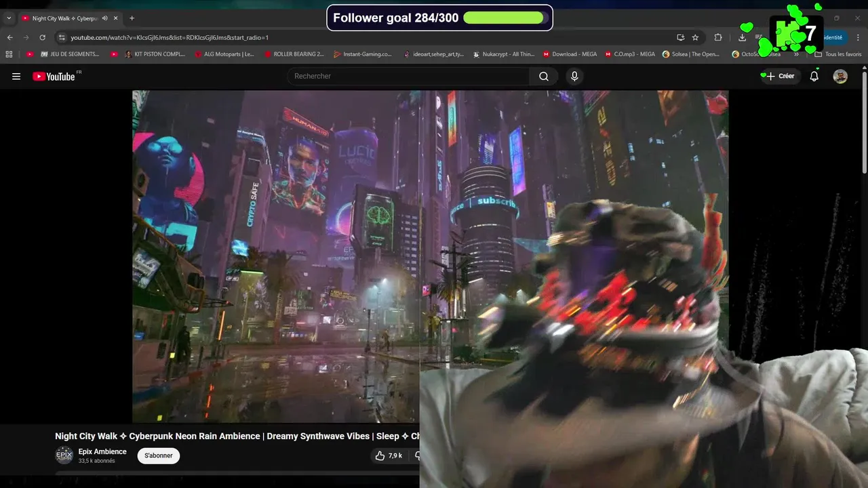Open site information icon in address bar
The image size is (868, 488).
62,37
